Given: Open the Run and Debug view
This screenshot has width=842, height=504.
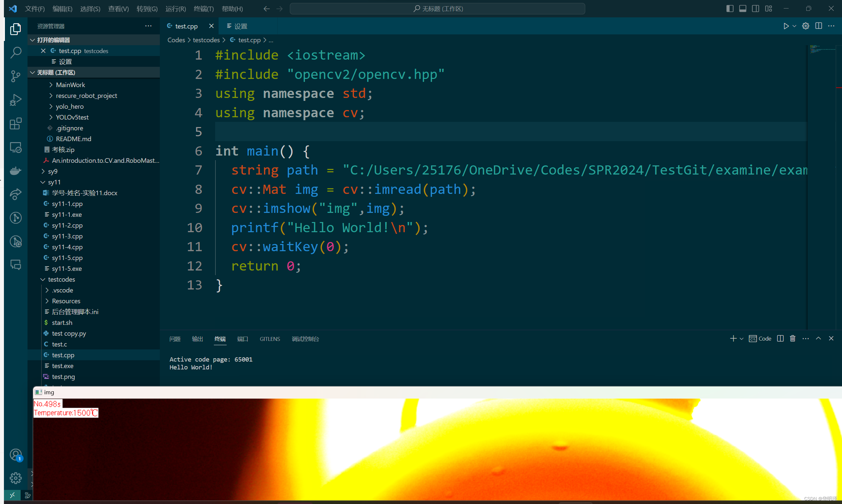Looking at the screenshot, I should coord(16,100).
